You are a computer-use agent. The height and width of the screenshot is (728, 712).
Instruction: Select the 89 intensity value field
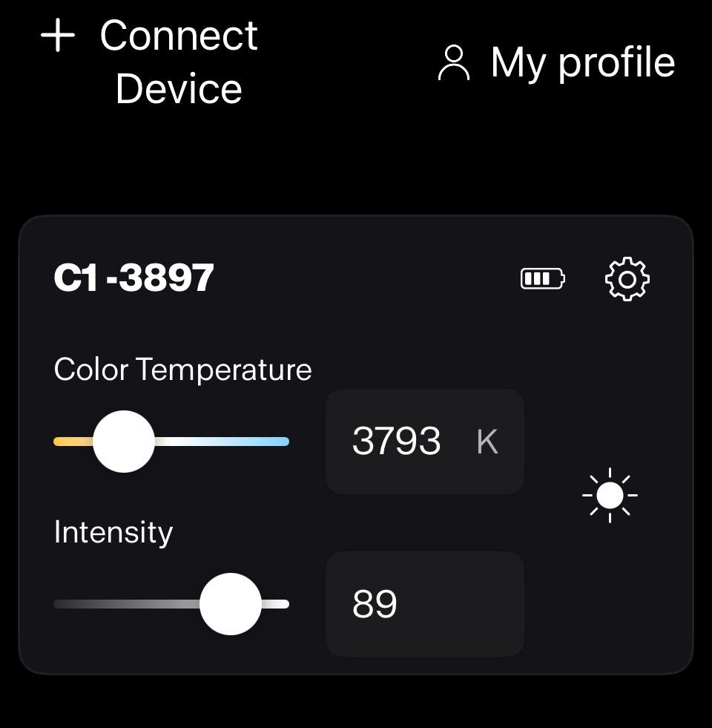[425, 603]
